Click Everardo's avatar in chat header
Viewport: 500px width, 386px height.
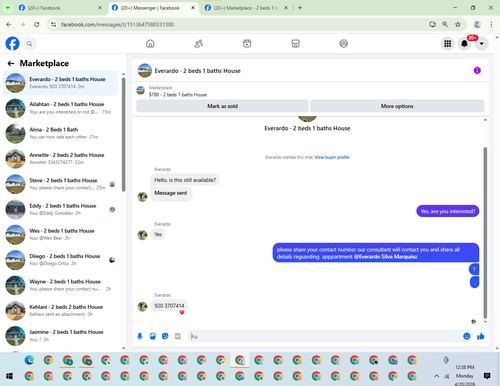point(145,71)
